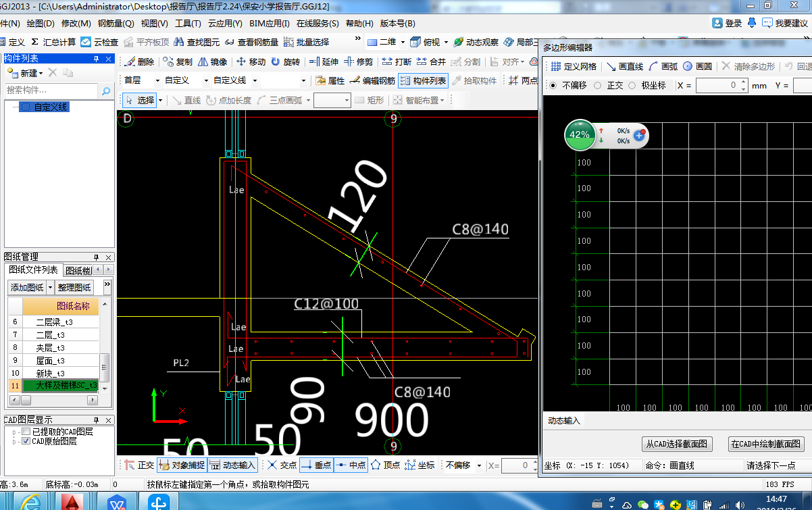This screenshot has height=510, width=812.
Task: Click 在CAD中绘制截面图 button
Action: pyautogui.click(x=766, y=444)
